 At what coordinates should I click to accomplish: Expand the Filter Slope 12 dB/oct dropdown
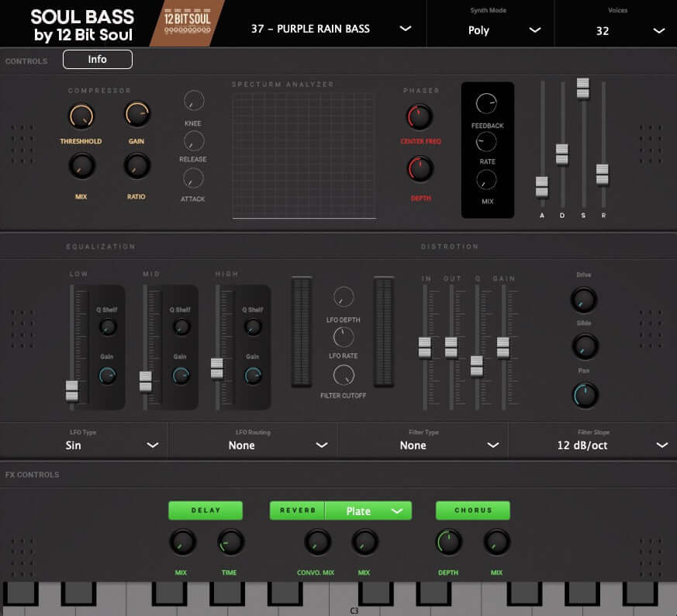(x=593, y=441)
